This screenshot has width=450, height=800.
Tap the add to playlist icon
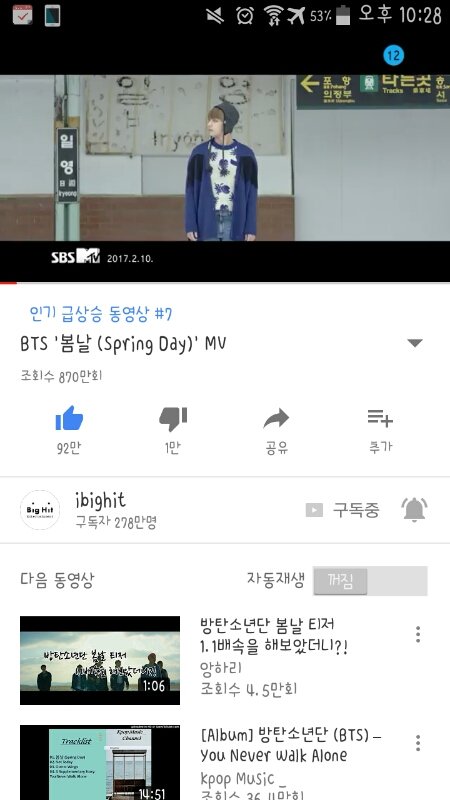pos(380,418)
